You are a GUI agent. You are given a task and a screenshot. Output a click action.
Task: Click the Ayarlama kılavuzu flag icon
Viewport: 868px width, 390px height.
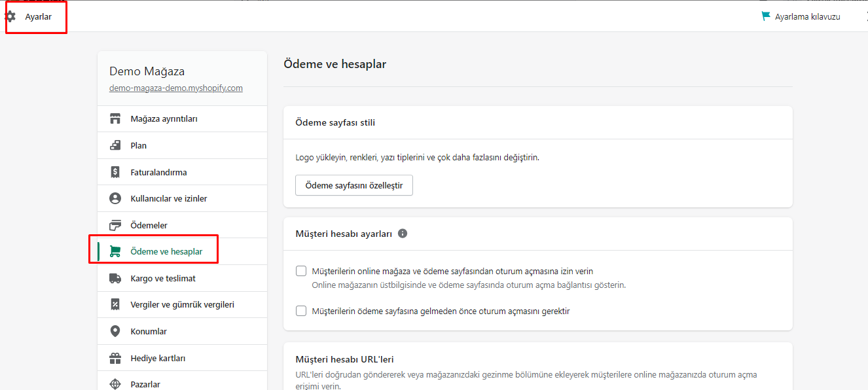766,16
